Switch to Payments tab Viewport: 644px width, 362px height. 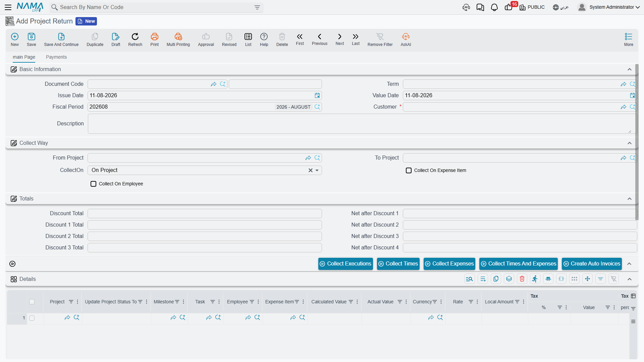point(56,57)
